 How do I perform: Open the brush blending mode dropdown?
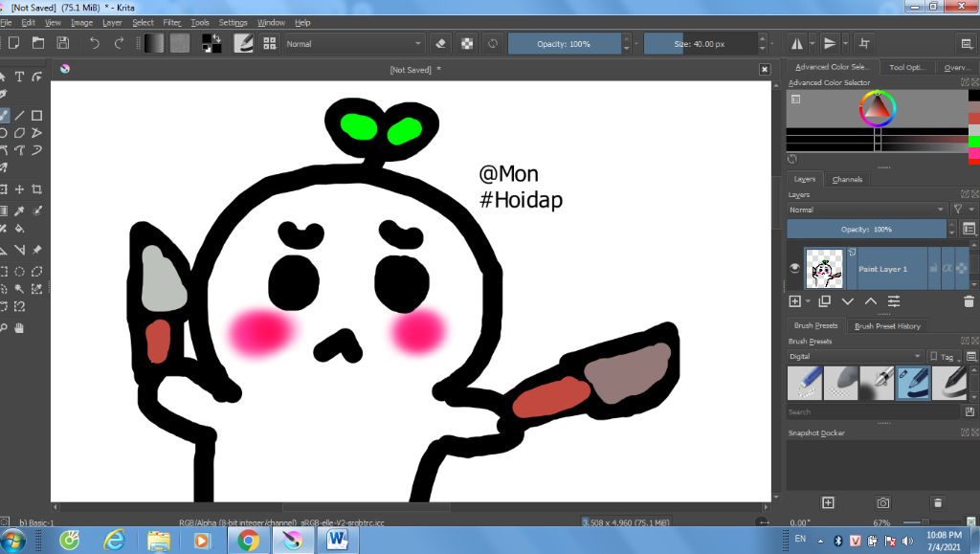pos(354,44)
